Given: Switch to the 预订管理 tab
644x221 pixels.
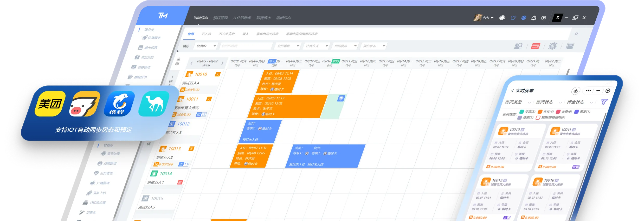Looking at the screenshot, I should coord(220,18).
